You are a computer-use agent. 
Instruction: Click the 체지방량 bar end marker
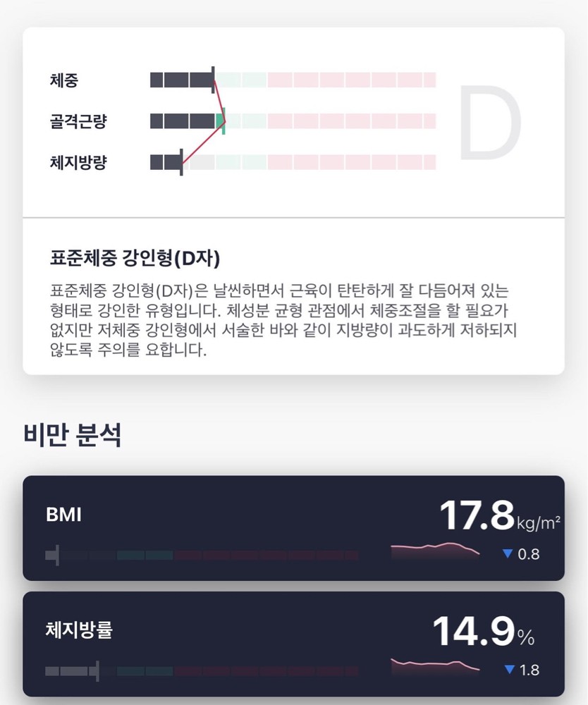point(181,162)
